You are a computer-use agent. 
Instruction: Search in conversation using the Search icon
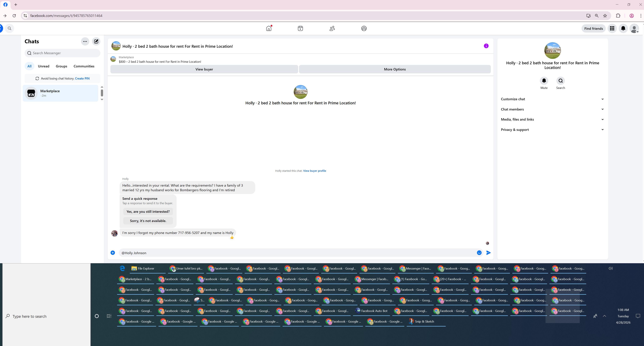tap(561, 81)
